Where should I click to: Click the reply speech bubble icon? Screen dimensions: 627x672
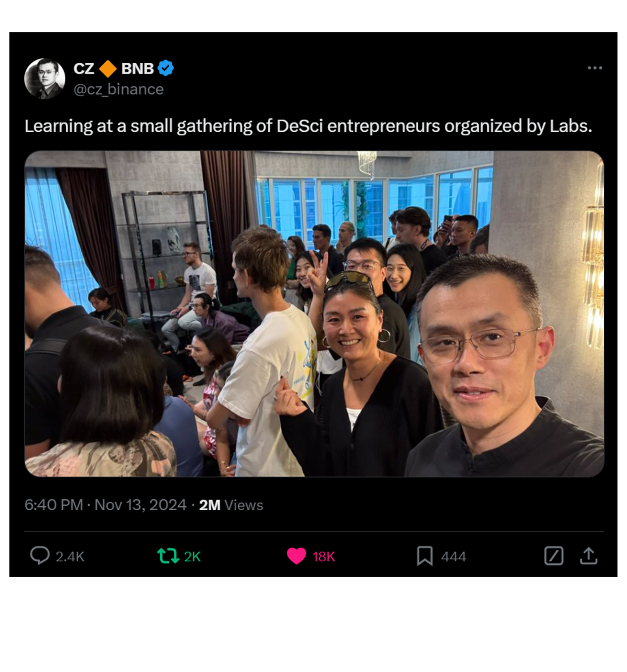pos(40,556)
